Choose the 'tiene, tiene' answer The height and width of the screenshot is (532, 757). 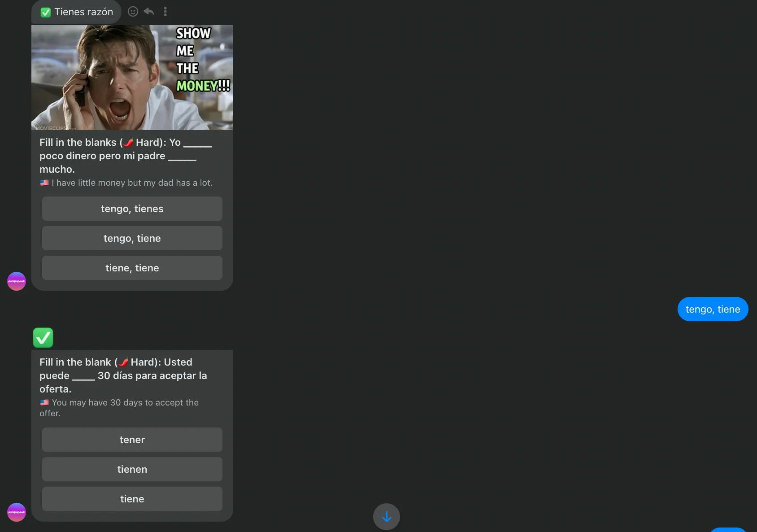(x=132, y=268)
